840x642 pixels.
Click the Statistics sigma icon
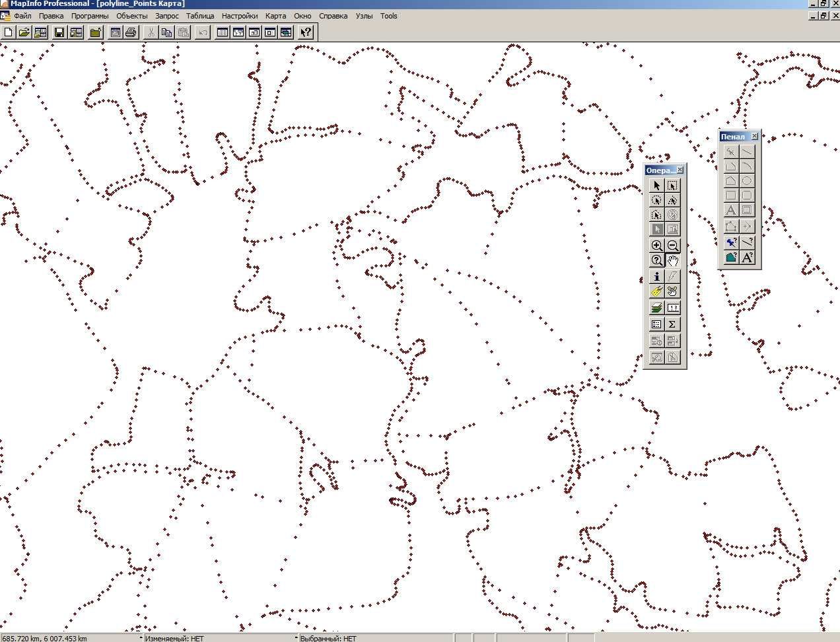672,324
